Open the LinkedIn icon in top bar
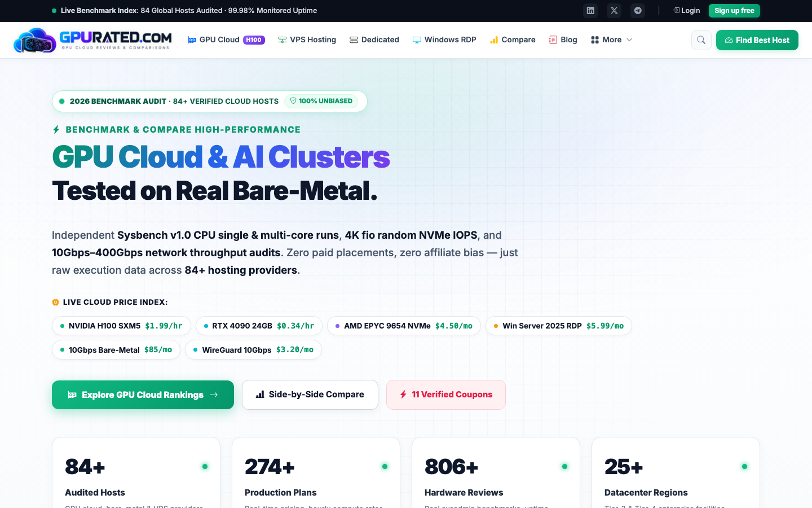This screenshot has height=508, width=812. (590, 11)
